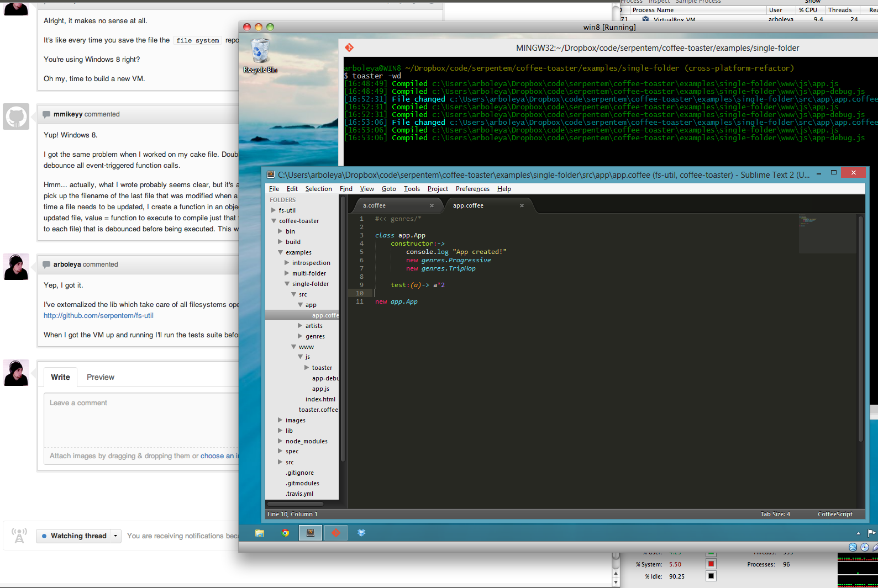The width and height of the screenshot is (878, 588).
Task: Launch Chrome from the Windows taskbar
Action: coord(285,533)
